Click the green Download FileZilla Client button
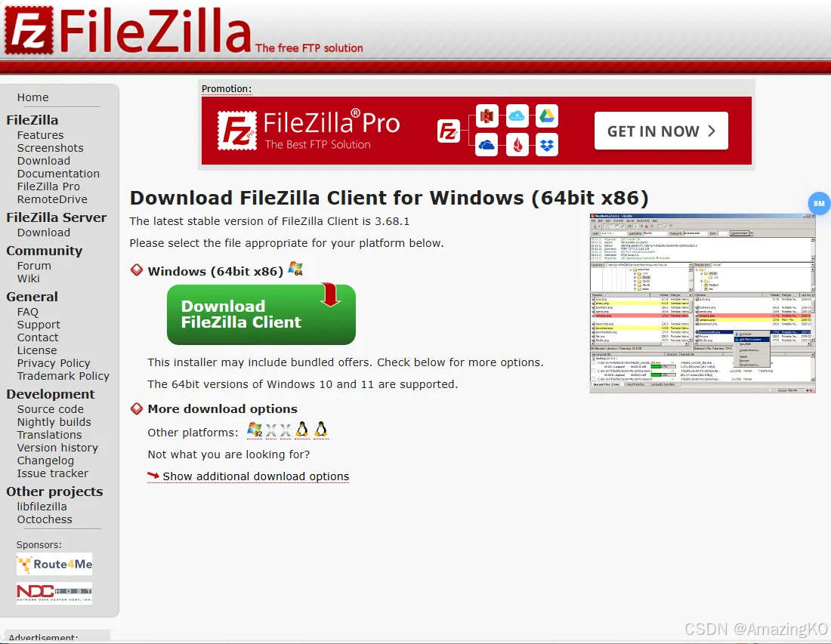This screenshot has width=831, height=644. [261, 315]
